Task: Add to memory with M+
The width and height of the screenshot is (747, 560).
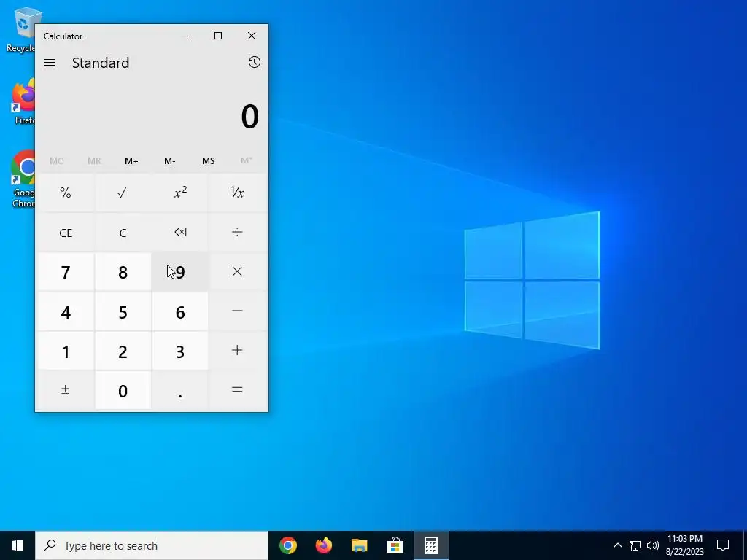Action: point(131,161)
